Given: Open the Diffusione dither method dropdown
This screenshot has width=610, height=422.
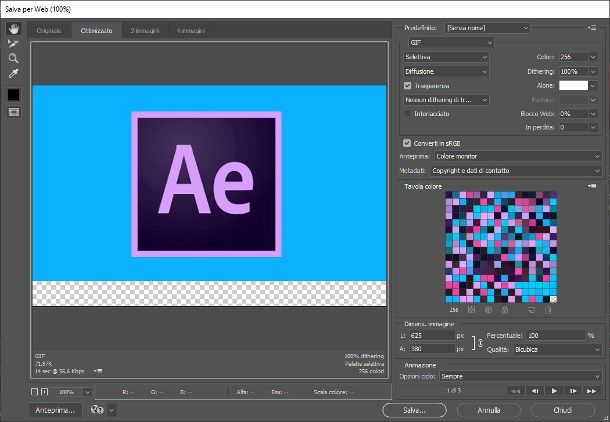Looking at the screenshot, I should (446, 71).
